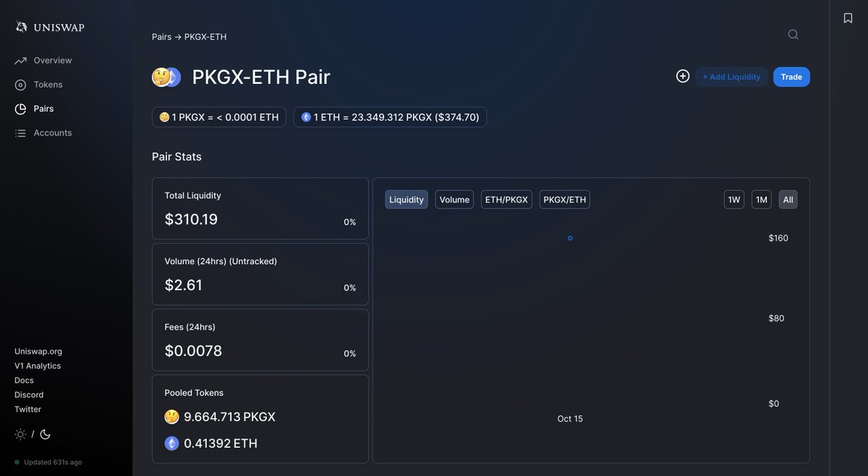Click emoji icon in PKGX price pill

pos(164,117)
